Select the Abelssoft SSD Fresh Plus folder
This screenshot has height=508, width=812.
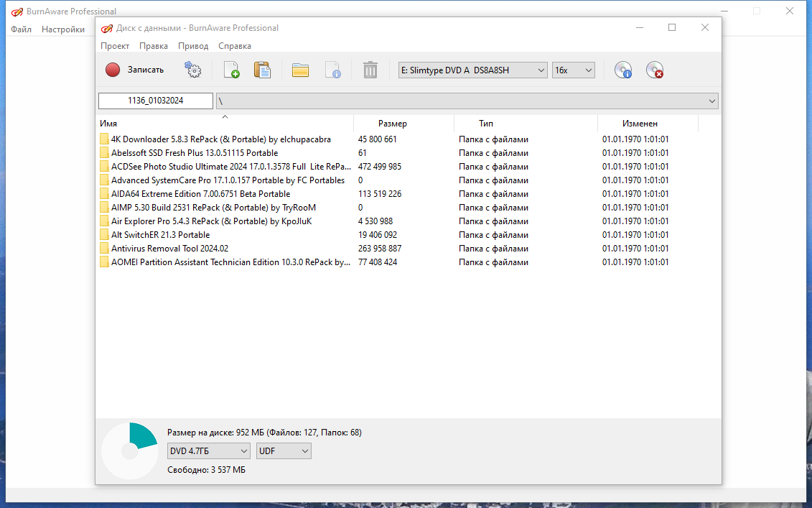pos(195,153)
